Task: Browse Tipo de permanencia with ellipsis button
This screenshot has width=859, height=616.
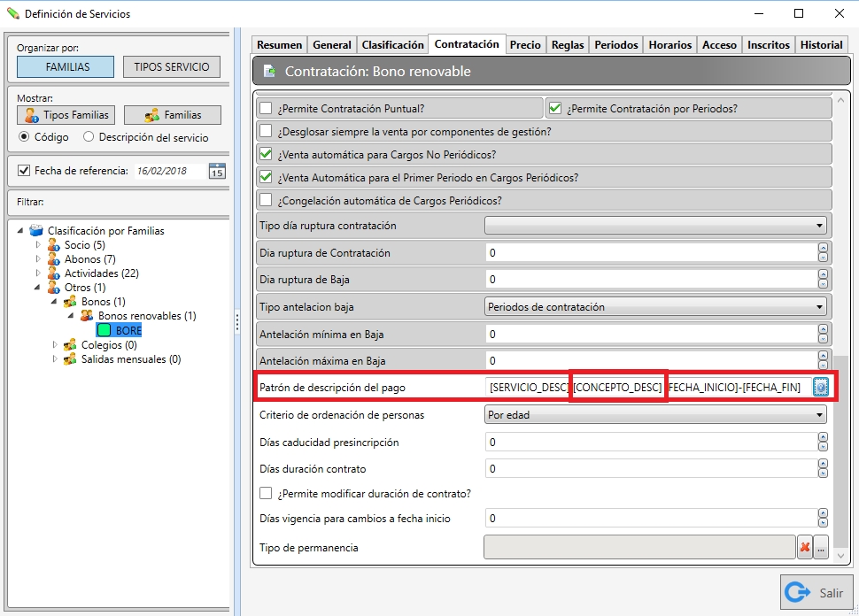Action: [821, 547]
